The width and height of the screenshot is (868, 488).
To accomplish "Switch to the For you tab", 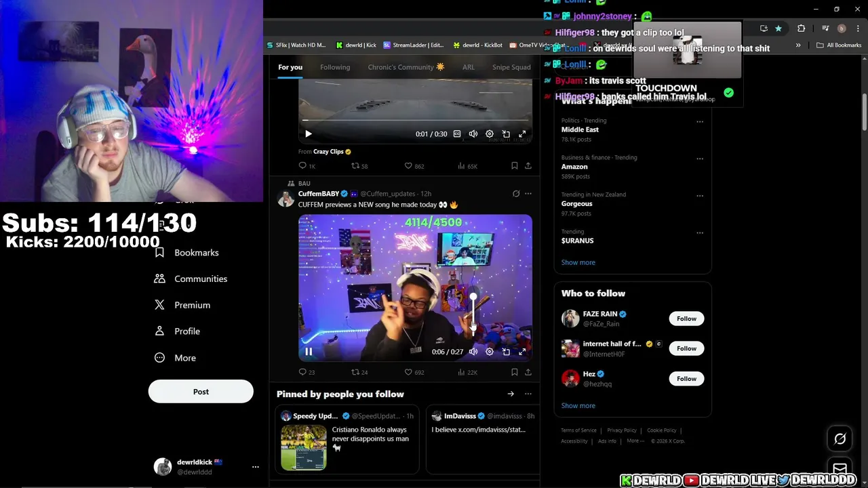I will (290, 67).
